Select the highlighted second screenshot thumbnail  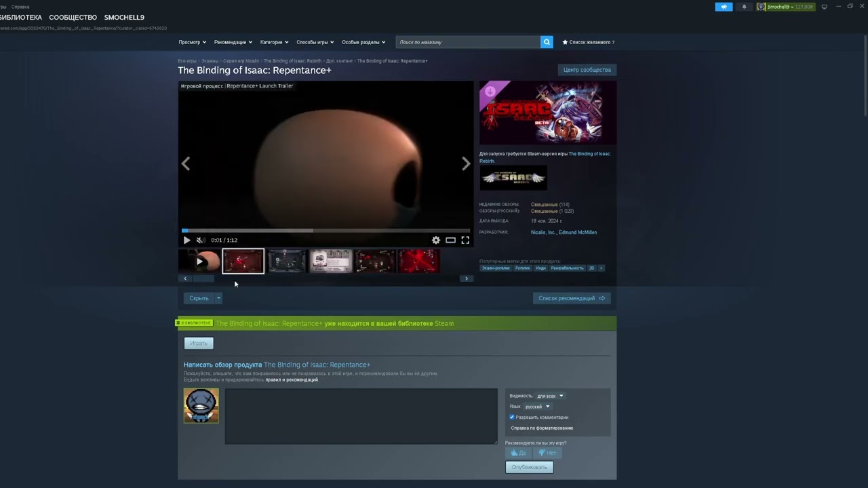click(x=243, y=261)
